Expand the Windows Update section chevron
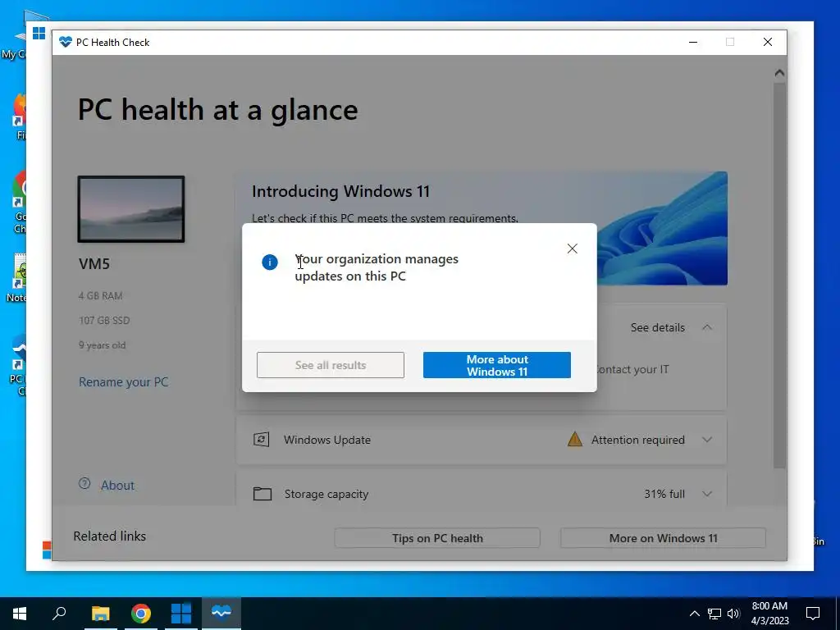Viewport: 840px width, 630px height. (x=707, y=440)
